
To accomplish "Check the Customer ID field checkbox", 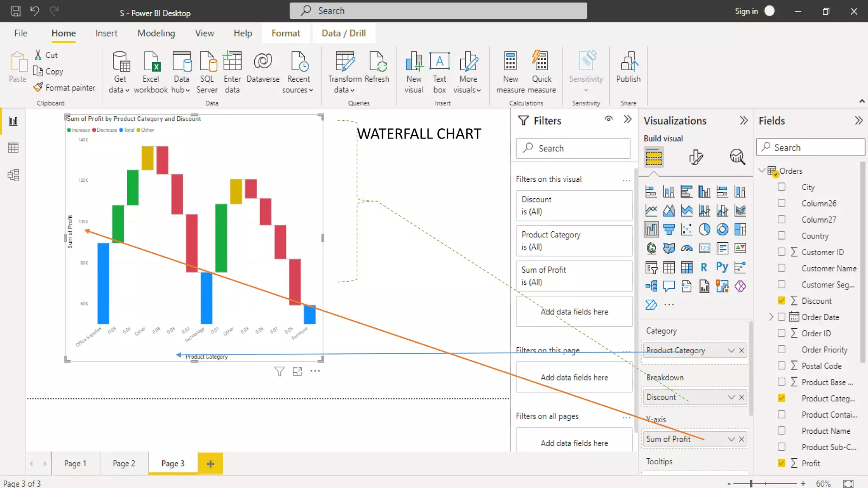I will click(782, 252).
